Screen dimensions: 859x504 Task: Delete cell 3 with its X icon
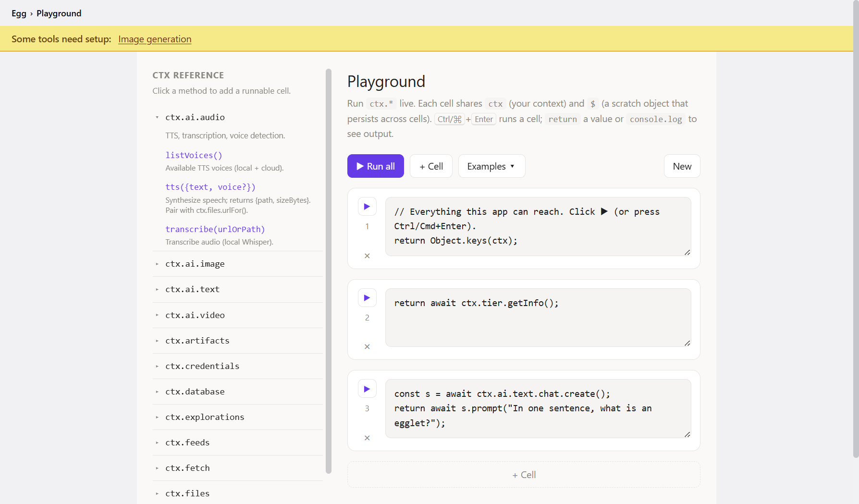[367, 438]
